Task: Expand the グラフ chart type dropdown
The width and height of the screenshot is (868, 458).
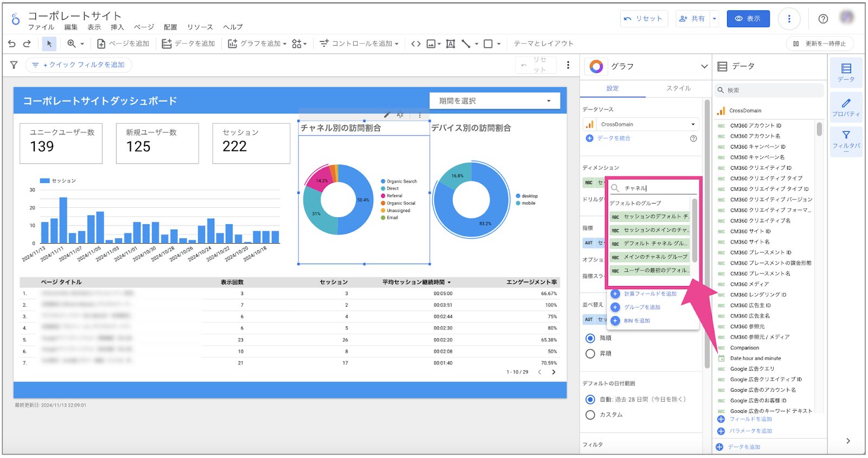Action: point(704,67)
